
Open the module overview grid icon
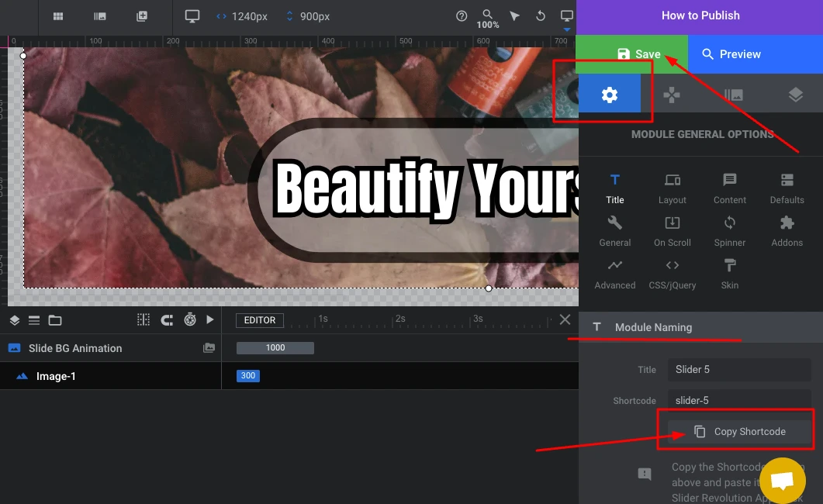(58, 16)
